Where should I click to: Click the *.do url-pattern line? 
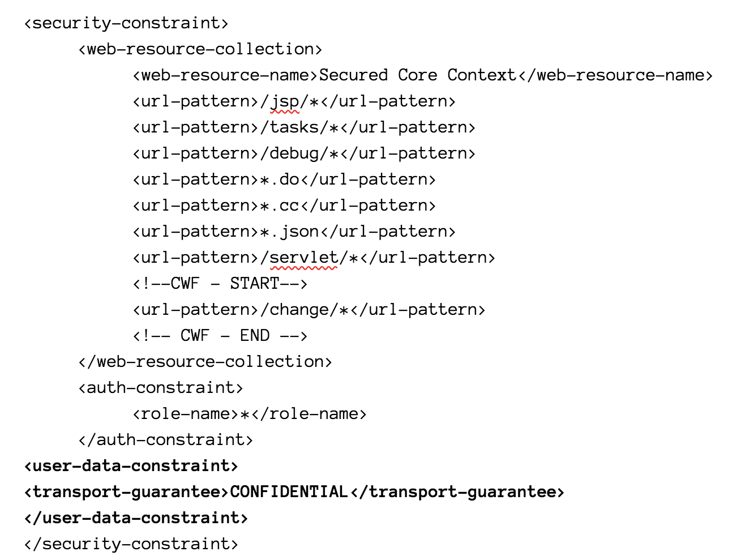pyautogui.click(x=284, y=179)
